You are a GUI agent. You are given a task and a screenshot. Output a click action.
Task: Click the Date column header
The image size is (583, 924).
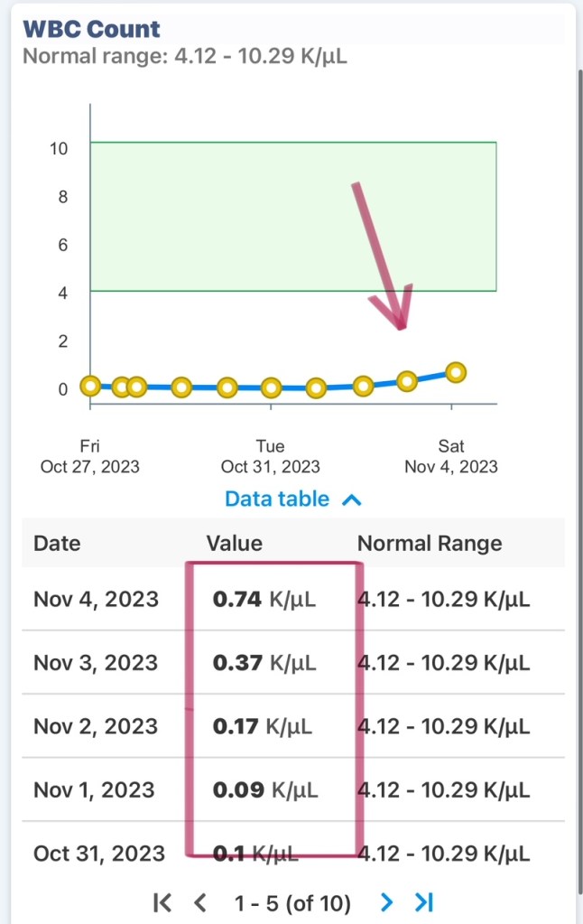point(57,543)
